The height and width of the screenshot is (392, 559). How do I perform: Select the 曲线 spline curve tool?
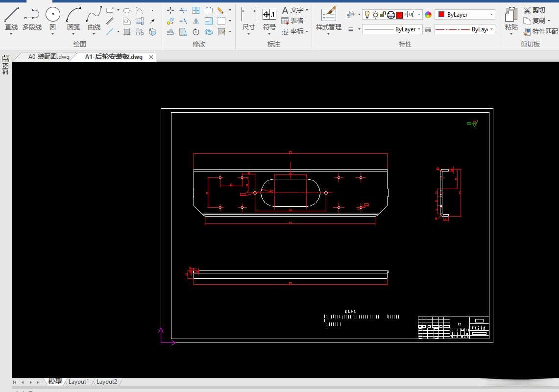[x=94, y=19]
